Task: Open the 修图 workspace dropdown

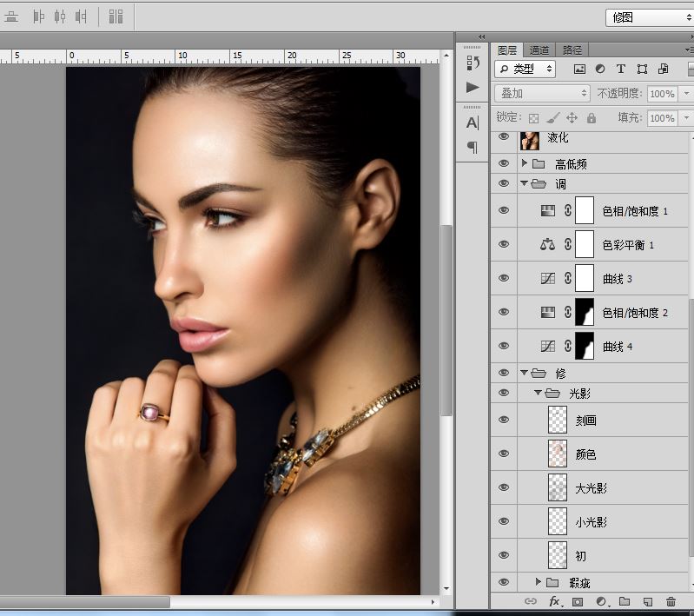Action: (x=647, y=17)
